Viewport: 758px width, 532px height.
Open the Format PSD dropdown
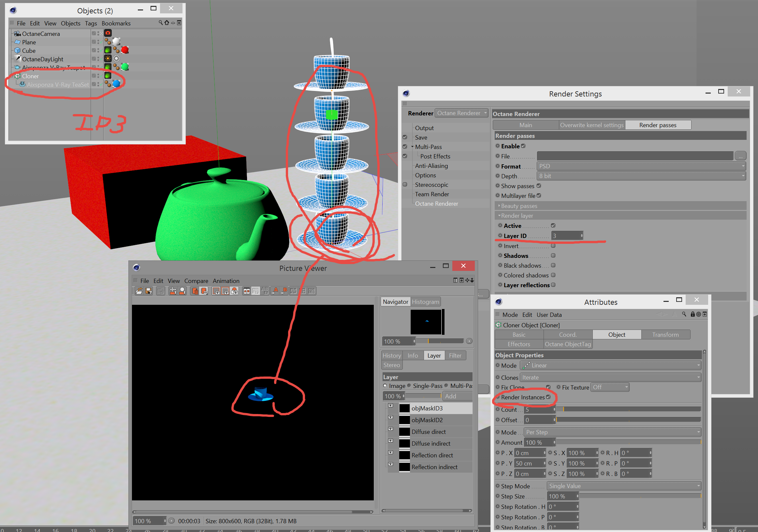pyautogui.click(x=641, y=166)
